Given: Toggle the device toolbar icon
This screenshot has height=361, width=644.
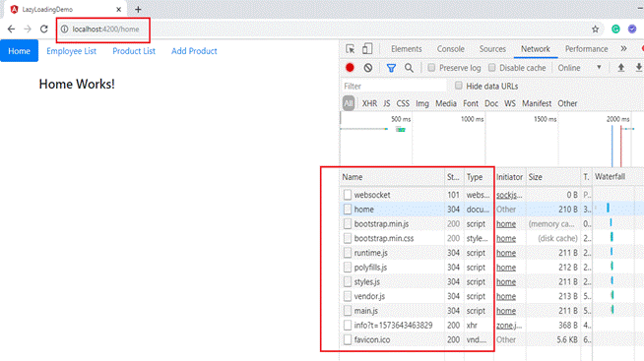Looking at the screenshot, I should pyautogui.click(x=367, y=49).
